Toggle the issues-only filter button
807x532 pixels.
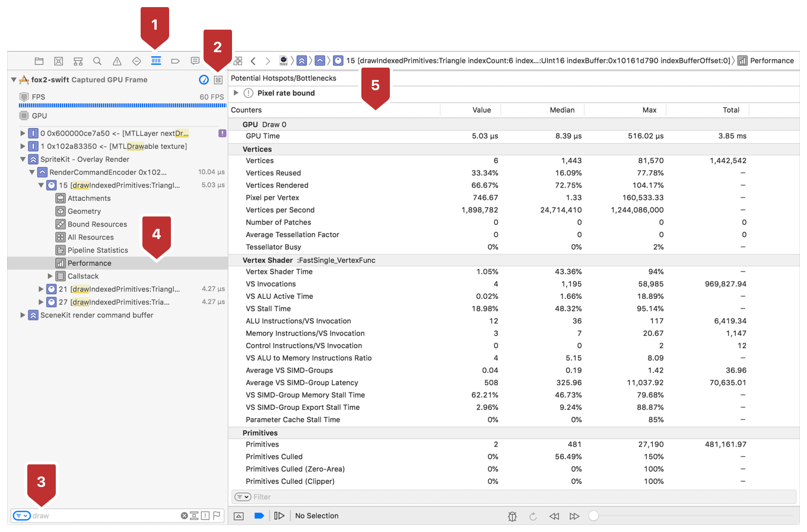[x=205, y=516]
